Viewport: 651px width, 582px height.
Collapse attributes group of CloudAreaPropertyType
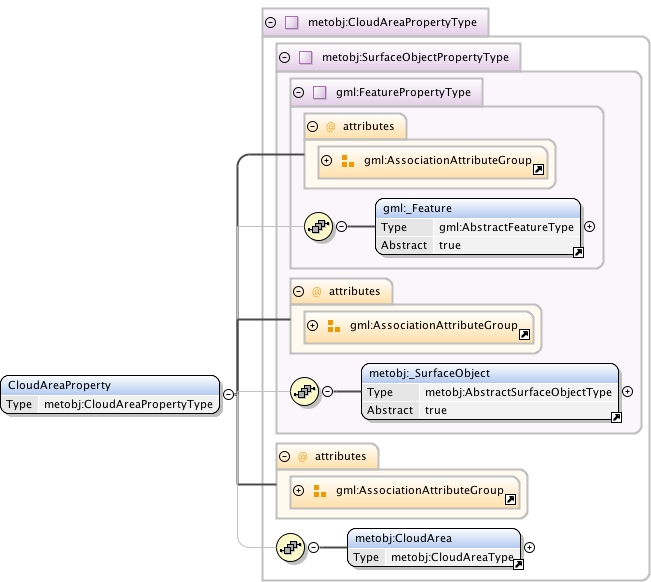284,457
